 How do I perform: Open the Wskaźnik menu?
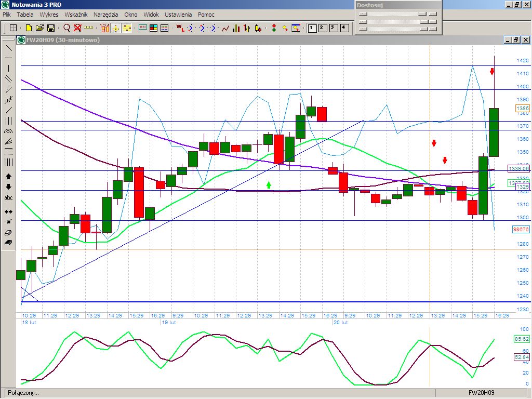(x=76, y=15)
